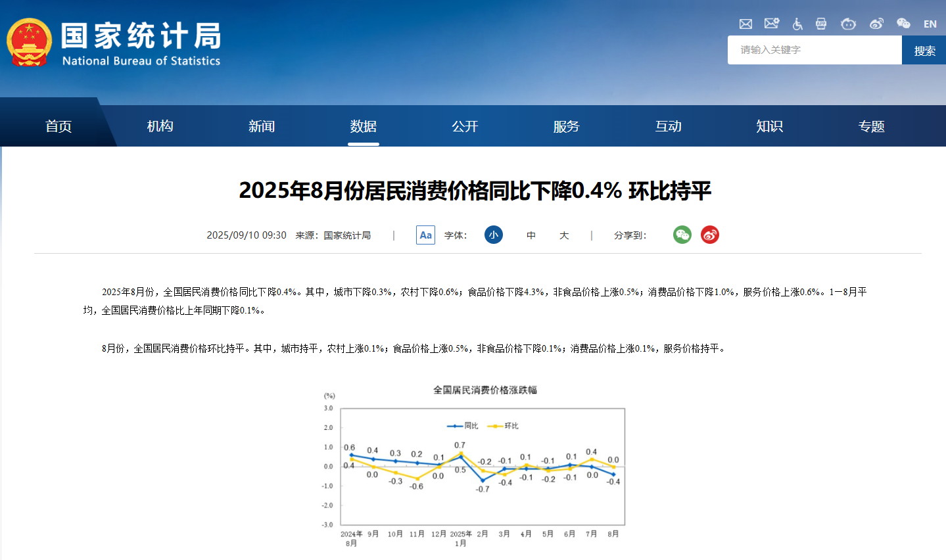Click the national emblem logo
Image resolution: width=946 pixels, height=560 pixels.
[30, 43]
